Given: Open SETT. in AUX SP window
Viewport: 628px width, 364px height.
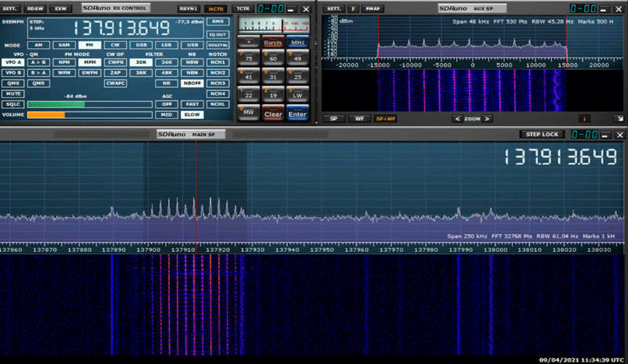Looking at the screenshot, I should (333, 9).
